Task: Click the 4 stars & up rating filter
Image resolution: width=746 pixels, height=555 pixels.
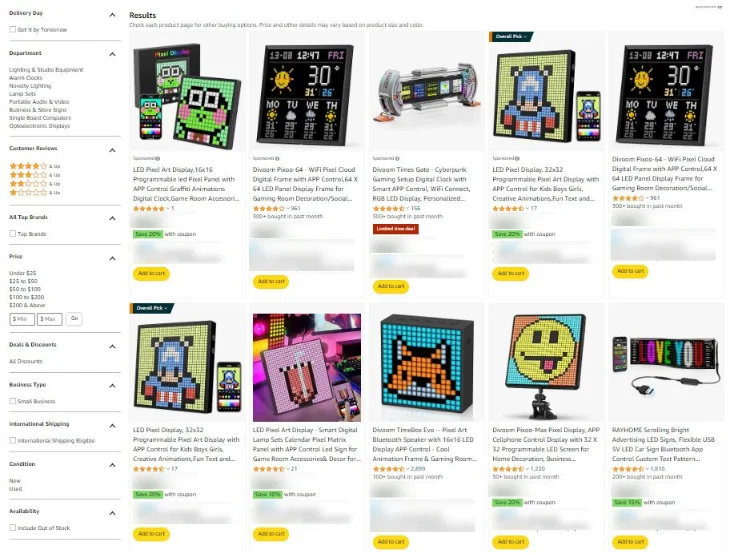Action: [x=34, y=166]
